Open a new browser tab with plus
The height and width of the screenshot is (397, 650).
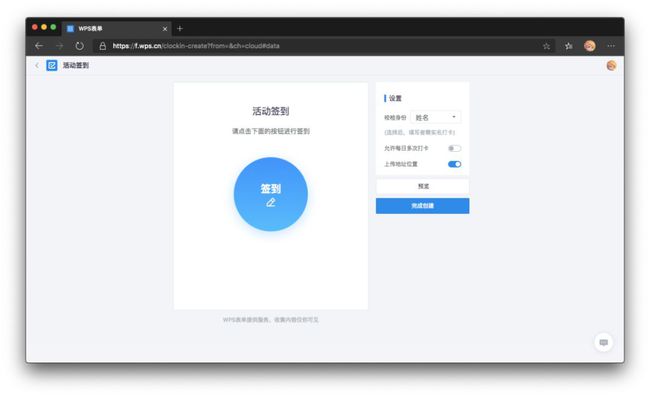tap(180, 29)
